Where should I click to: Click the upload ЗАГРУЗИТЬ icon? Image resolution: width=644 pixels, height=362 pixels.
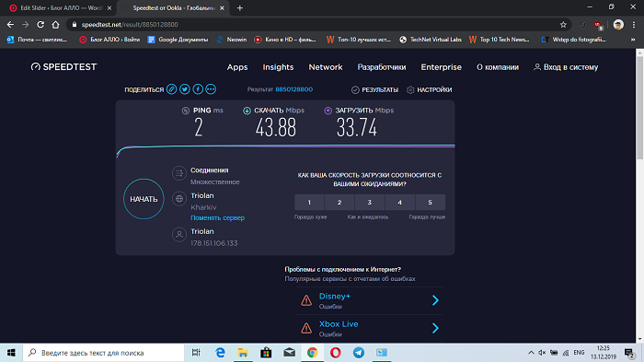328,111
